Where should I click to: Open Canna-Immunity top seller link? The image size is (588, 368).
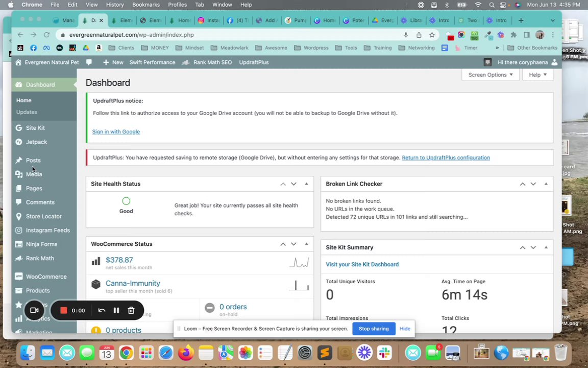click(133, 283)
